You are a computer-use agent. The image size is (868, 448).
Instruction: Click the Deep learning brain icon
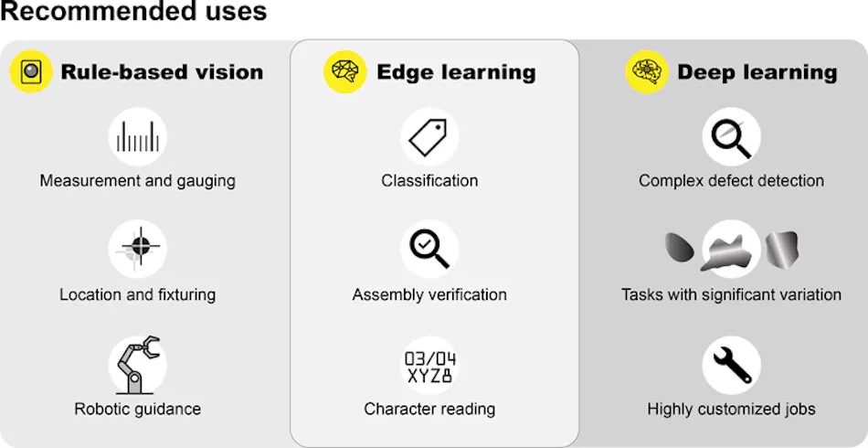tap(647, 71)
